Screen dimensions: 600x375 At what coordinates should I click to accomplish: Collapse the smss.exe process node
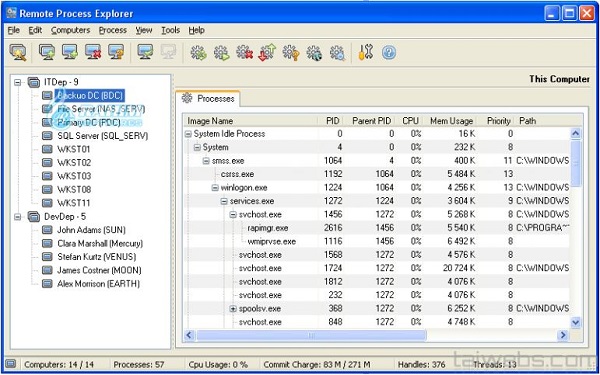[206, 161]
